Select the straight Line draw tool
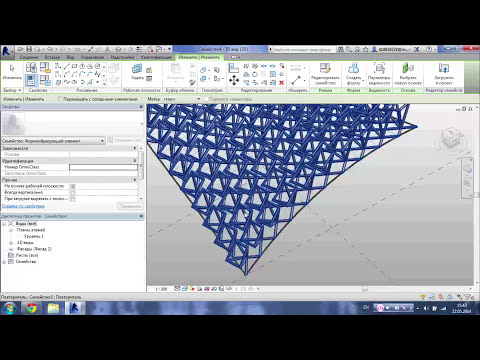The image size is (480, 360). pos(66,66)
